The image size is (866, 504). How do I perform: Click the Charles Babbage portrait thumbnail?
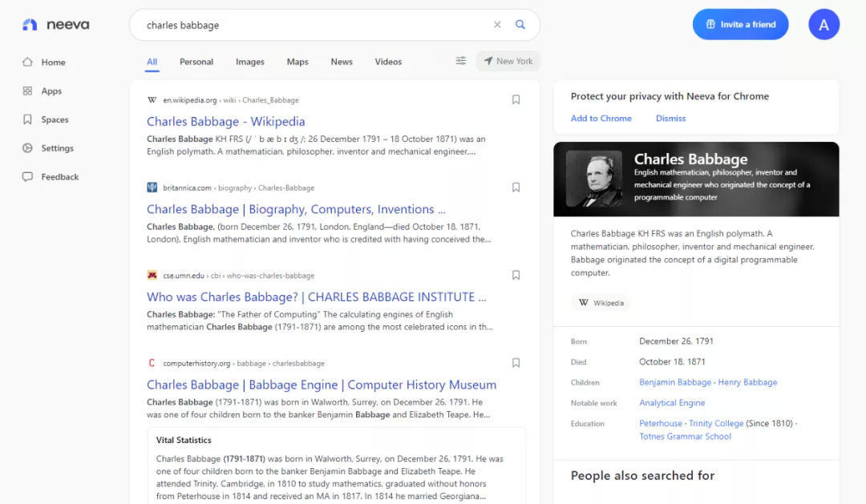click(x=594, y=179)
